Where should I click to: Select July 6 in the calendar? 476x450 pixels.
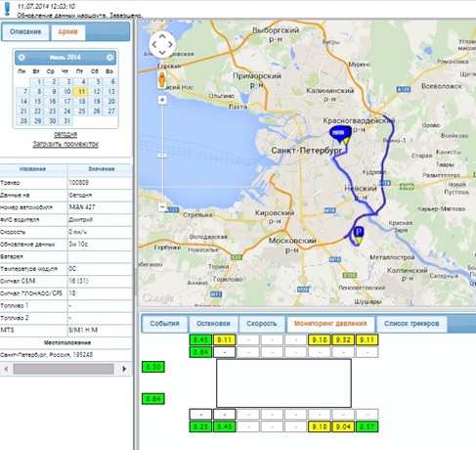click(109, 81)
